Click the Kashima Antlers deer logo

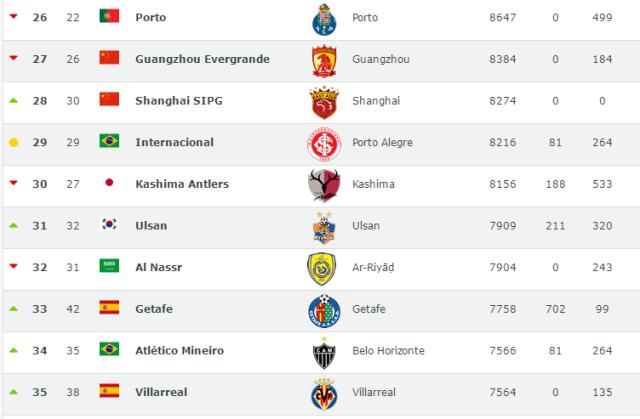[324, 186]
